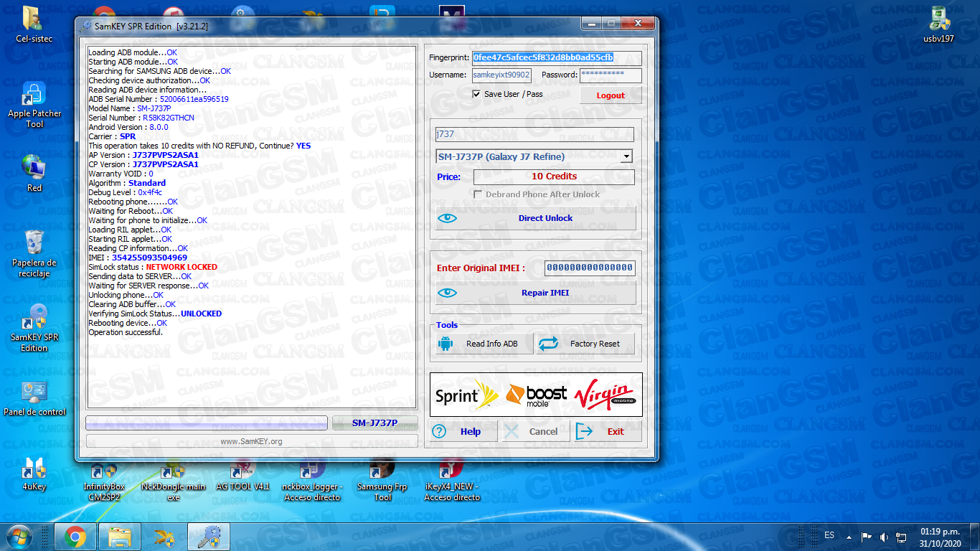This screenshot has width=980, height=551.
Task: Open iKeyX4_NEW Acceso directo shortcut
Action: click(x=452, y=481)
